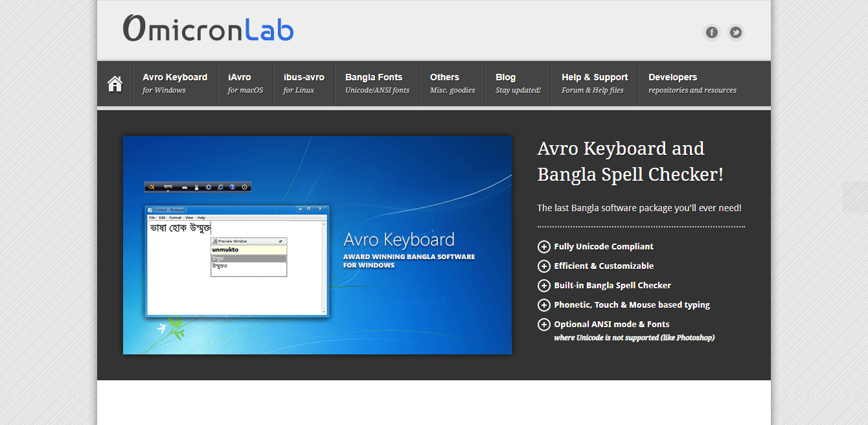
Task: Open the Help & Support menu
Action: tap(595, 84)
